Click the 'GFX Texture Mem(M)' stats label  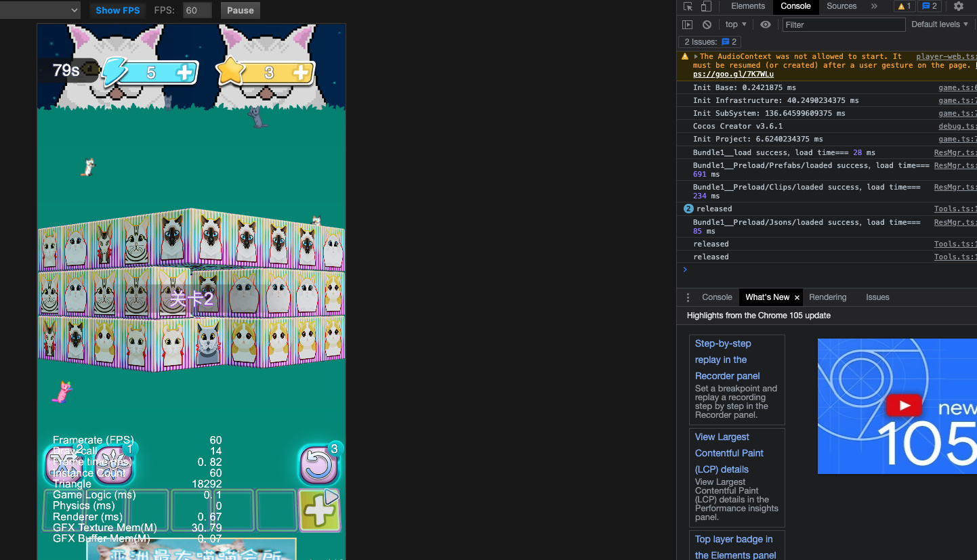click(105, 527)
